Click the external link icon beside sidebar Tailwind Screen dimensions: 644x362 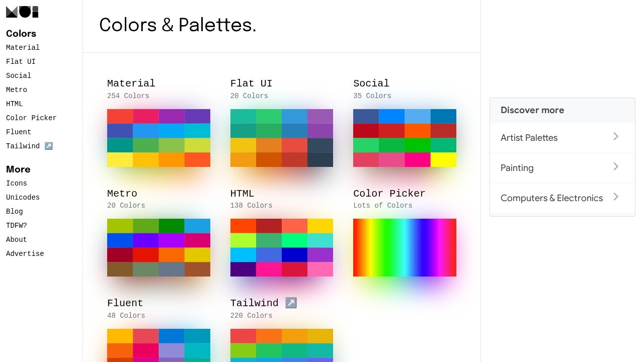coord(48,146)
